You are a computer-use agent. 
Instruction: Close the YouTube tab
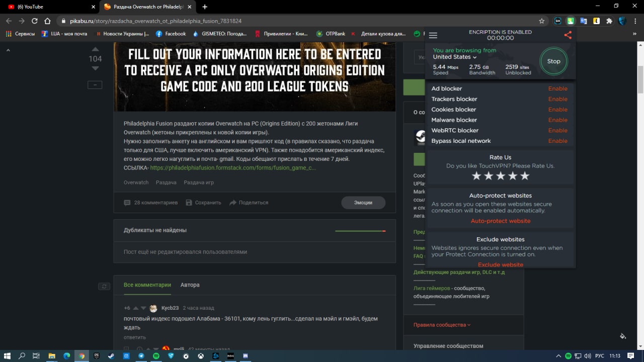pos(93,7)
